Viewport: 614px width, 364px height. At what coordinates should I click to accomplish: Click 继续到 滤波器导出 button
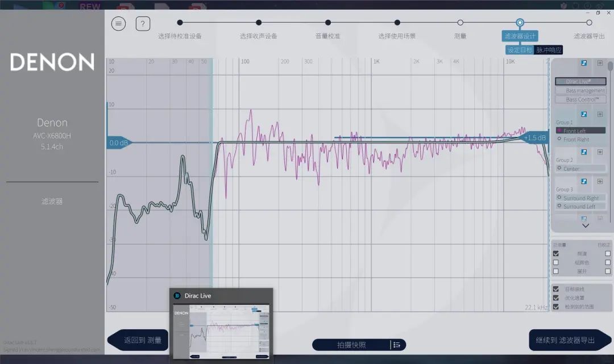pos(570,340)
